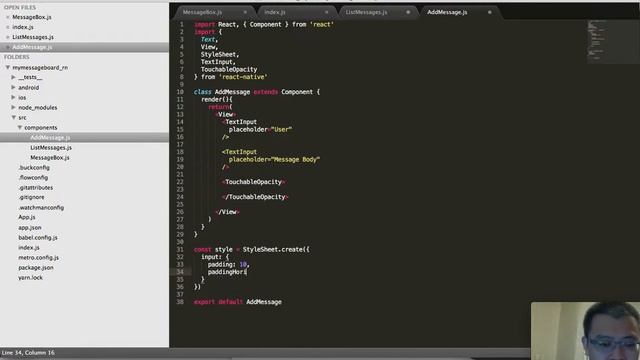
Task: Click the 'react-native' import string
Action: coord(243,77)
